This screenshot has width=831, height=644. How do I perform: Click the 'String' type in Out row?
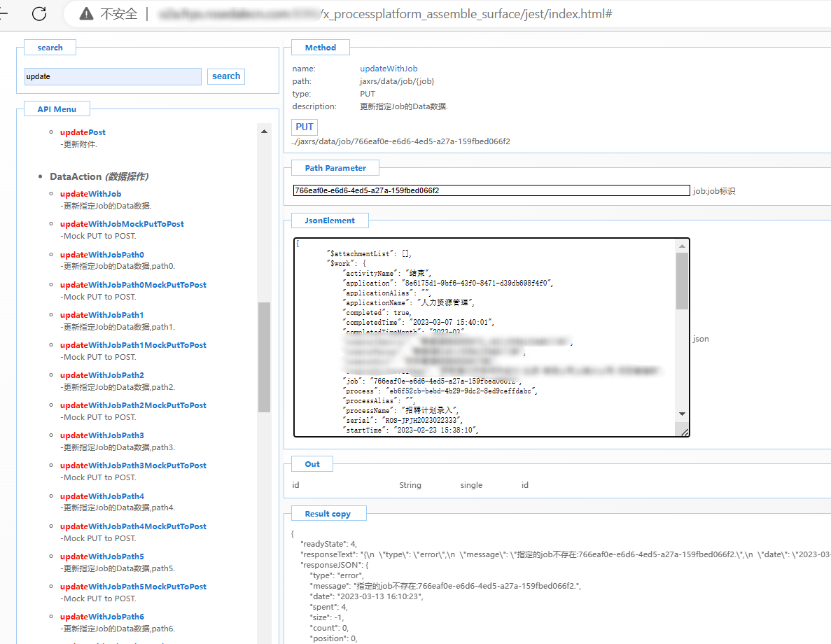pos(410,485)
